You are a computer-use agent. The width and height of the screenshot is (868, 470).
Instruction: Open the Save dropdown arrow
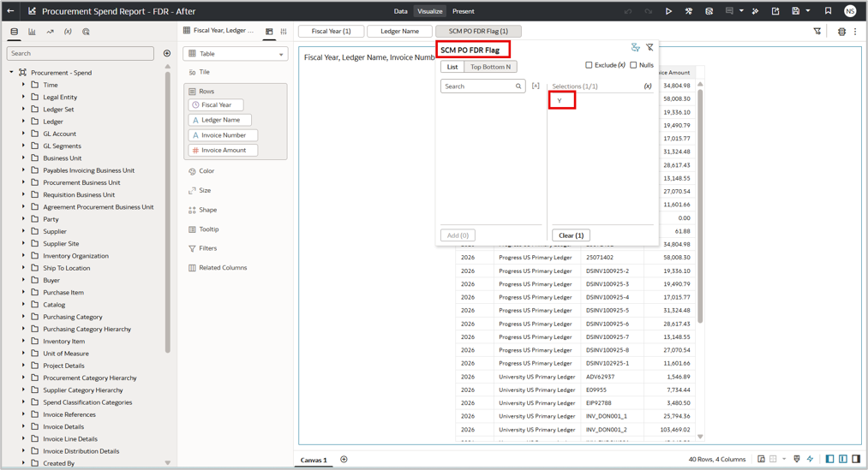coord(808,11)
